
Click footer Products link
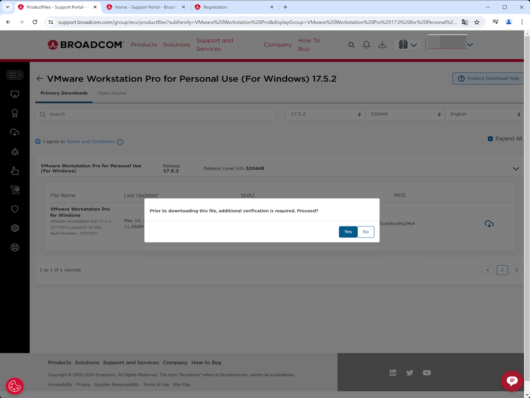click(x=59, y=362)
